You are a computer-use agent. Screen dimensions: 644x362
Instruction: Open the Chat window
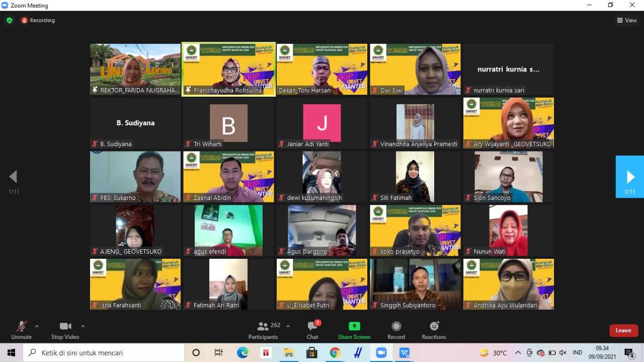click(312, 330)
